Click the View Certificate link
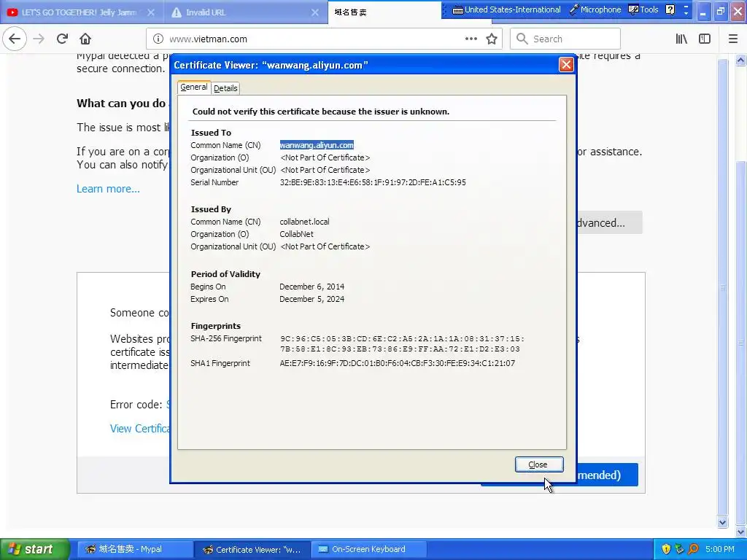 (140, 429)
